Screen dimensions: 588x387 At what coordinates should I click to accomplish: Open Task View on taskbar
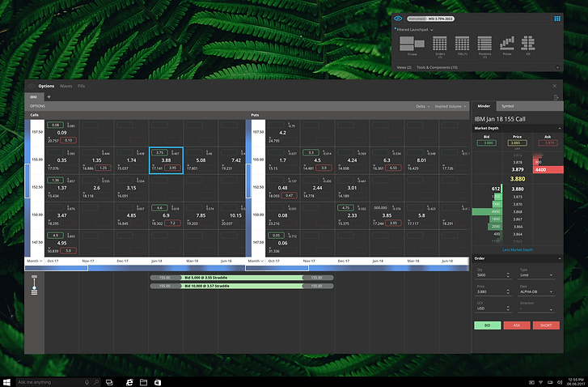(x=109, y=382)
